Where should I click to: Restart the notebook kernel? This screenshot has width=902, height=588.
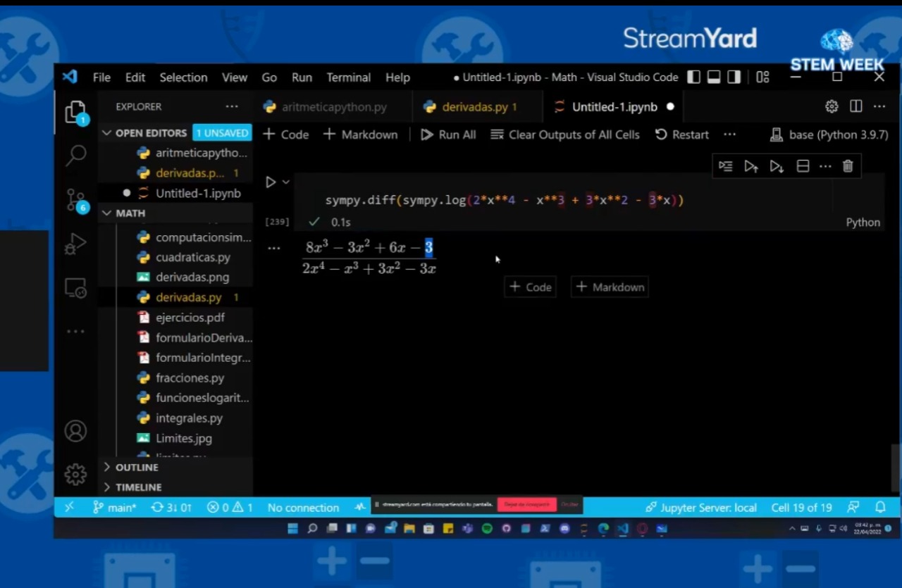click(x=681, y=135)
